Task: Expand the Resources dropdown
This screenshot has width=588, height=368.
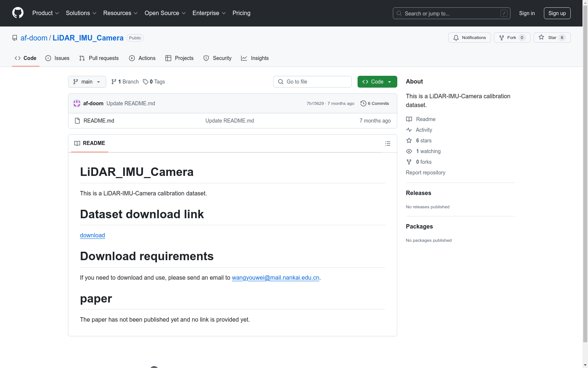Action: 121,13
